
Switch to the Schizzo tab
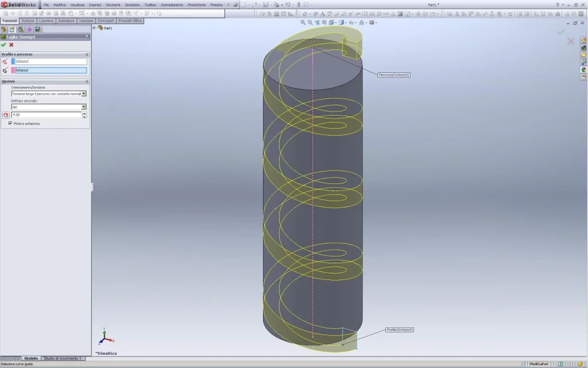(x=28, y=21)
